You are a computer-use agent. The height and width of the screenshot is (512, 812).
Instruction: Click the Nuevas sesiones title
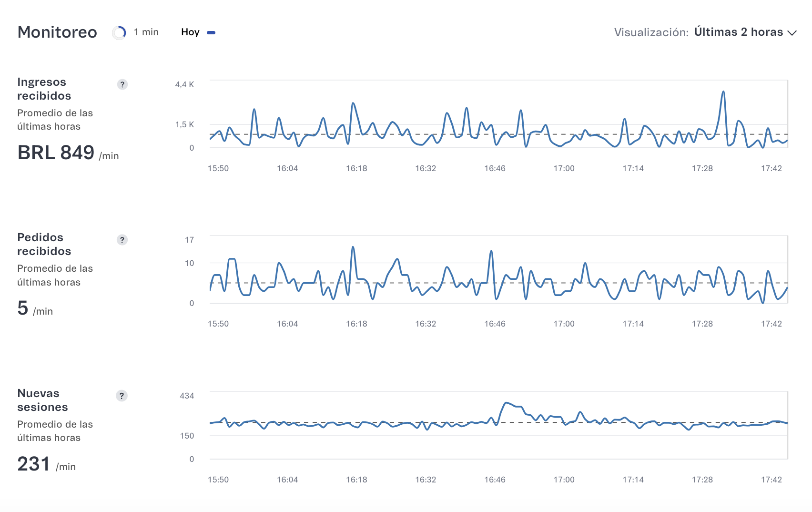[43, 400]
